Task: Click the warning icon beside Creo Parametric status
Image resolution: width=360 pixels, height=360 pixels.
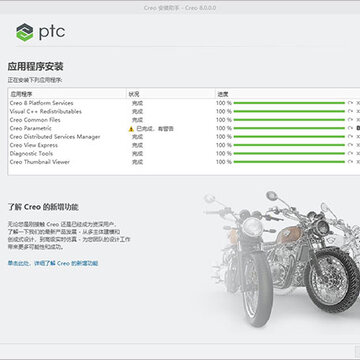Action: coord(131,129)
